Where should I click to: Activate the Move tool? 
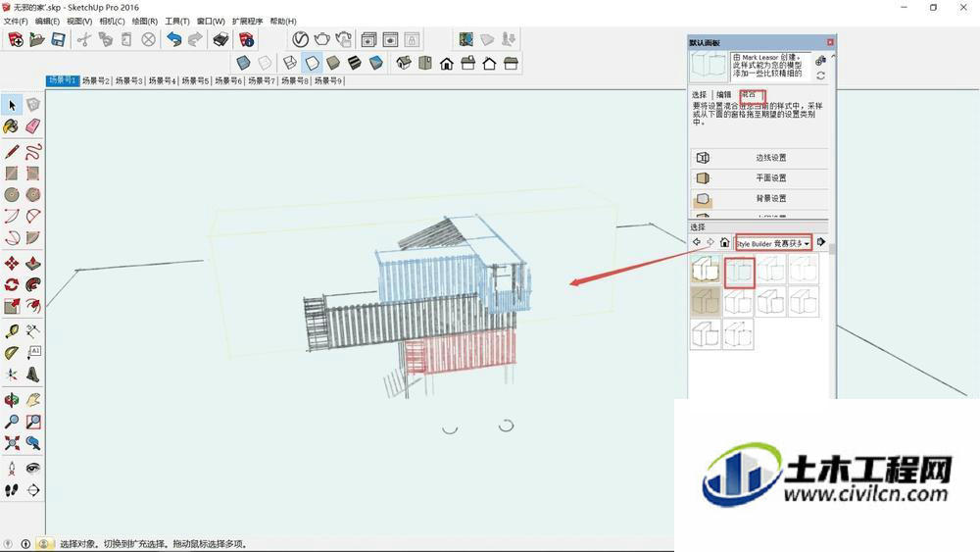pos(11,263)
